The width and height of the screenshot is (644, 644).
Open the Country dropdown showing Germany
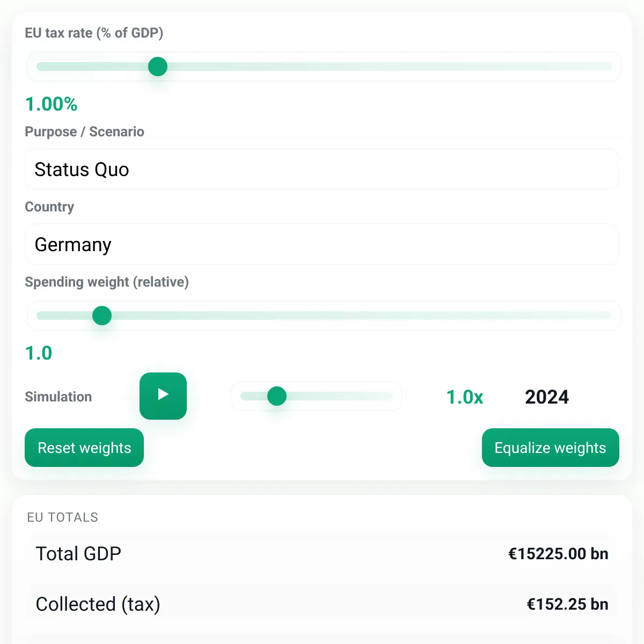322,244
